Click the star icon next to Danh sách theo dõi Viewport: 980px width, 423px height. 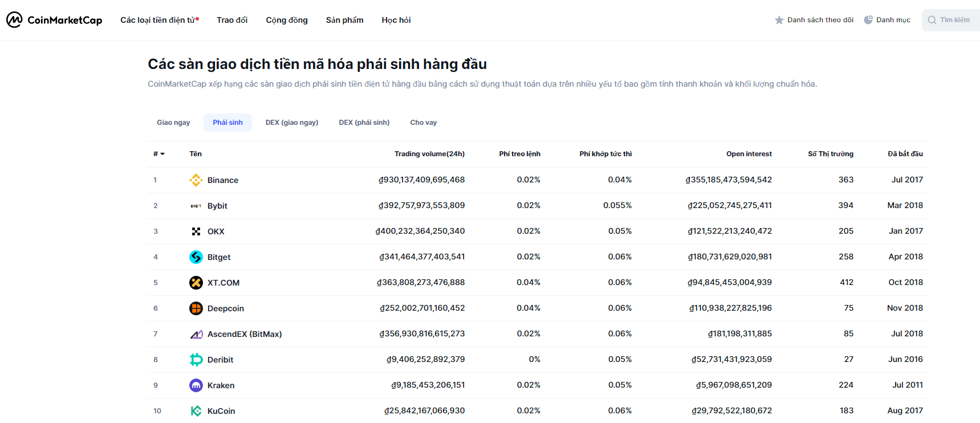click(779, 19)
